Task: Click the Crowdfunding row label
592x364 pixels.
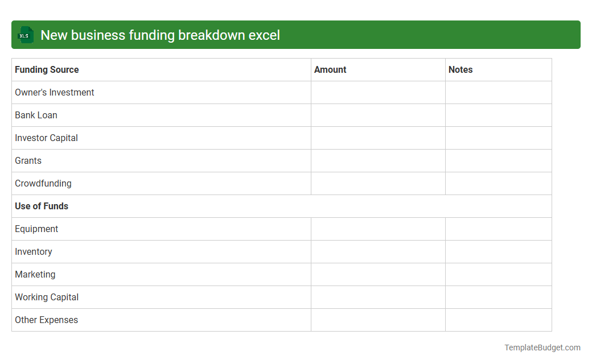Action: pos(43,183)
